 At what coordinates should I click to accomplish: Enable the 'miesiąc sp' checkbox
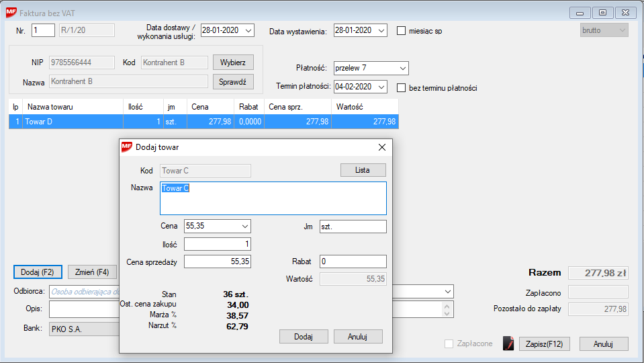402,31
